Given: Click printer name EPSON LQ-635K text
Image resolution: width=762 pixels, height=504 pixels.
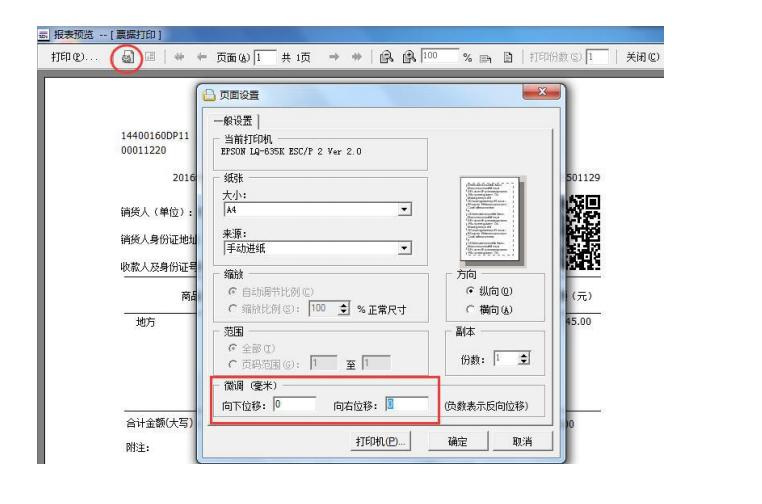Looking at the screenshot, I should (291, 152).
